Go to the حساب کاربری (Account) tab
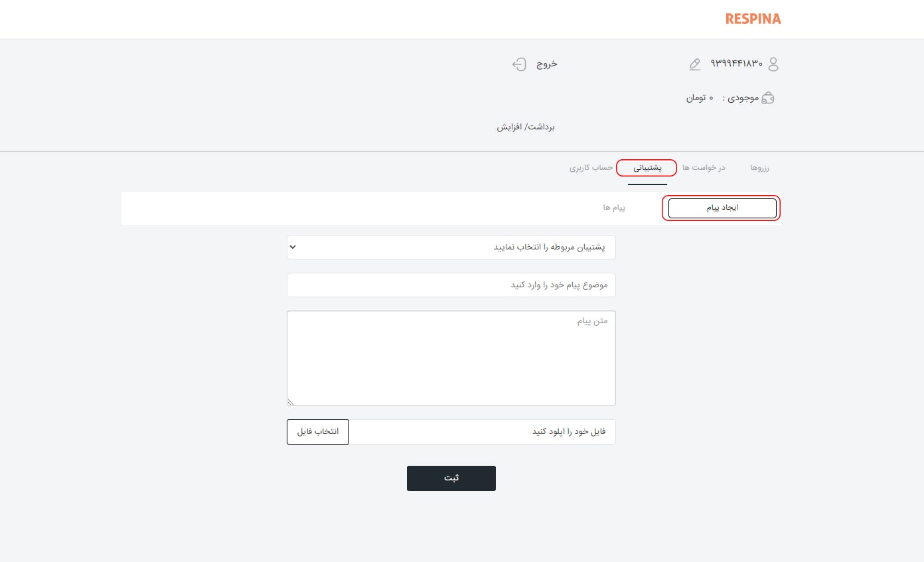This screenshot has height=562, width=924. click(591, 168)
